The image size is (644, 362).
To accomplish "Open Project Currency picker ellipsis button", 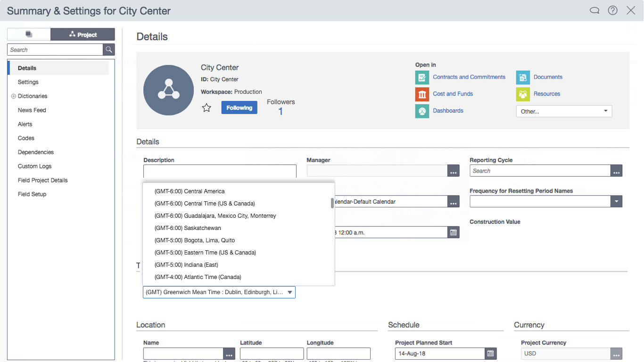I will click(x=617, y=354).
